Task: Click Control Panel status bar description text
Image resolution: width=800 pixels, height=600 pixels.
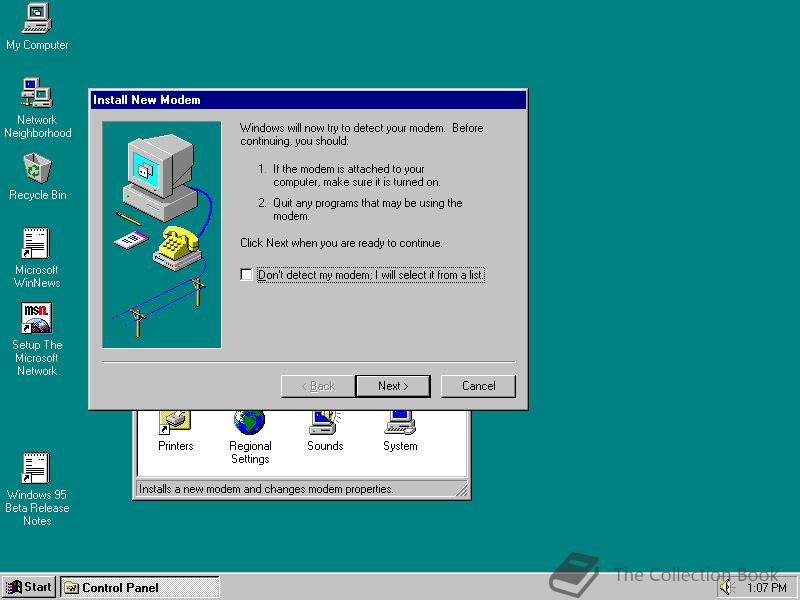Action: point(266,489)
